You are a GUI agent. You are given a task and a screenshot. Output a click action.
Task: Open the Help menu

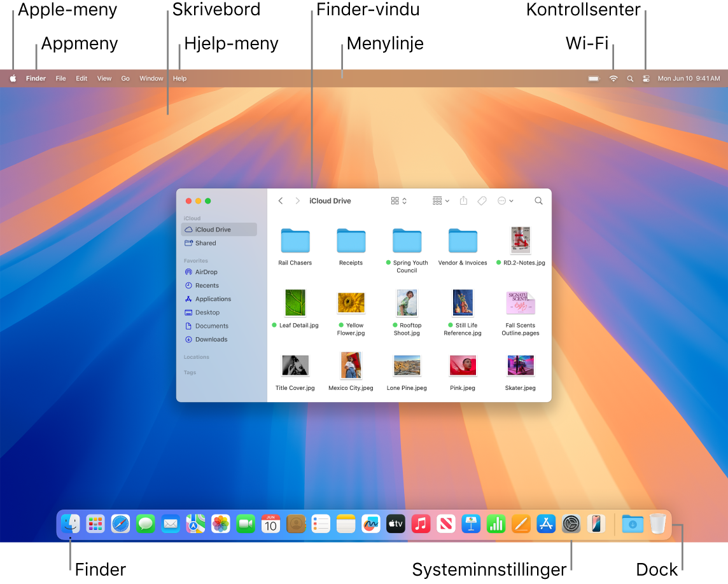(x=179, y=78)
